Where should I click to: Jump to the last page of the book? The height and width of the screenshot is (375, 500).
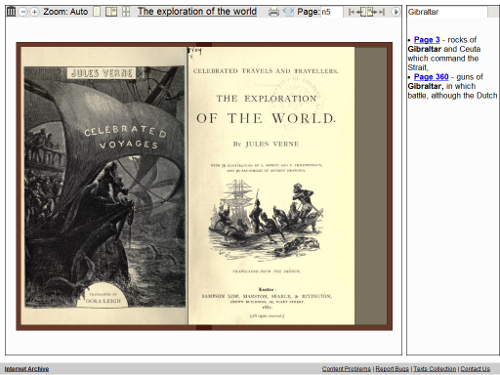pyautogui.click(x=382, y=12)
